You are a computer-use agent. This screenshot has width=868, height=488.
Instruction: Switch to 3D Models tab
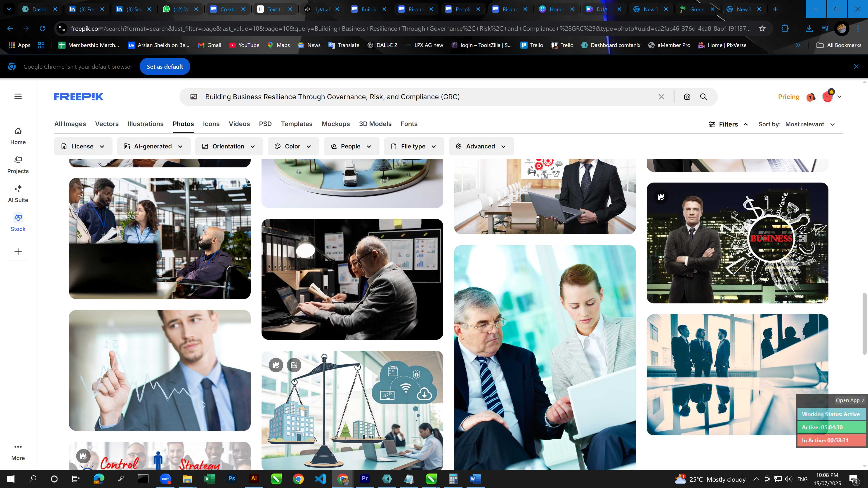click(375, 124)
